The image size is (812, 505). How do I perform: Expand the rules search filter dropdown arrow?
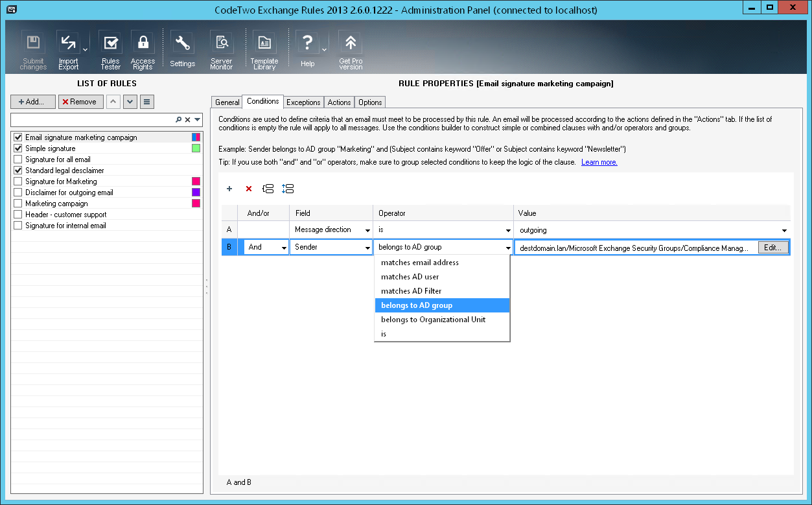tap(198, 120)
